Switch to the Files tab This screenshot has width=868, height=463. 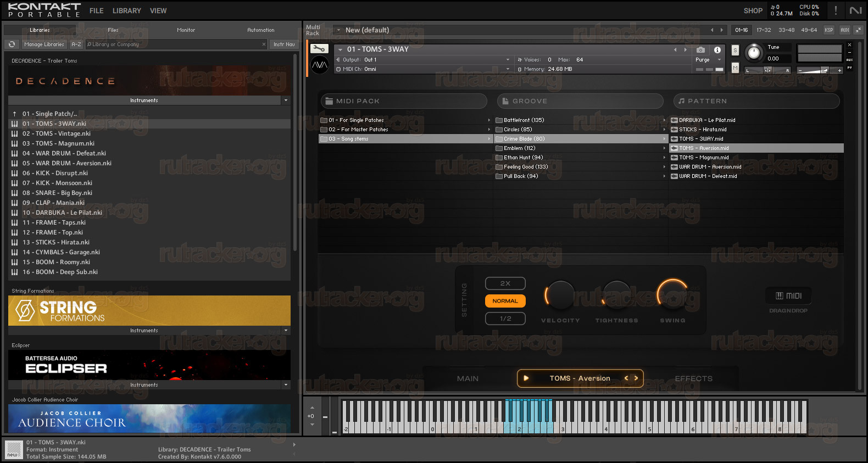[x=113, y=30]
